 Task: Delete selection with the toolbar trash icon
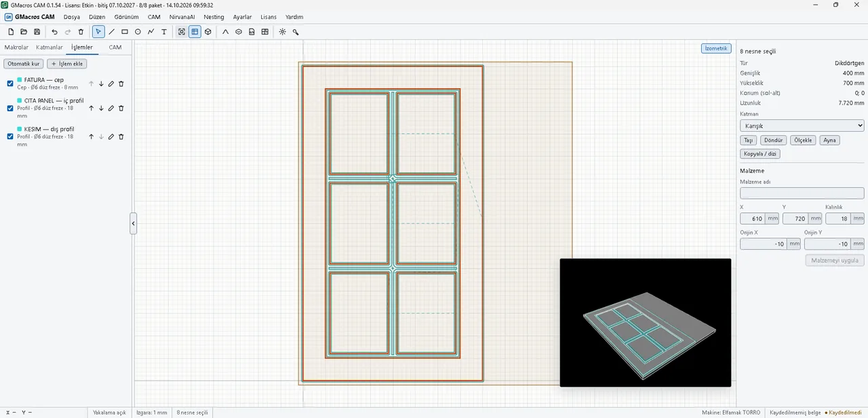click(x=81, y=32)
